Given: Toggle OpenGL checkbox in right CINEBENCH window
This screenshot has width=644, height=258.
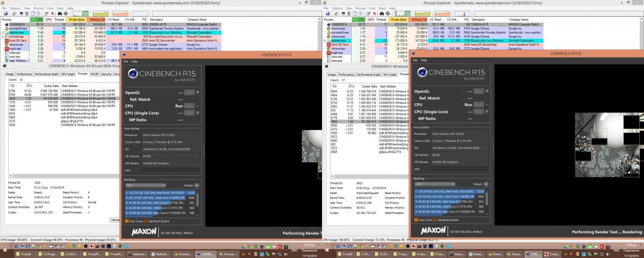Looking at the screenshot, I should point(487,92).
